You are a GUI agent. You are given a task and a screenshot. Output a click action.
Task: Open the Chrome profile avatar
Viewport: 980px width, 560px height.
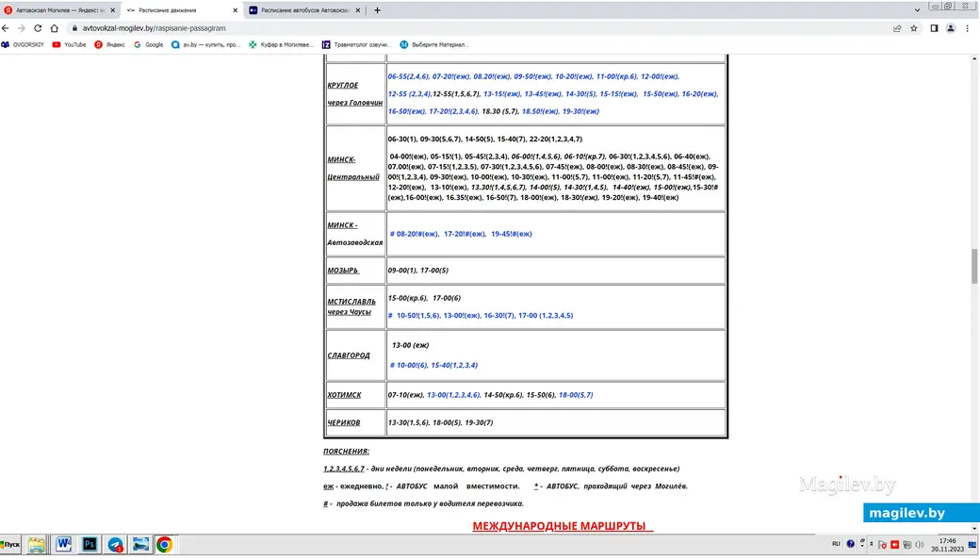point(951,28)
